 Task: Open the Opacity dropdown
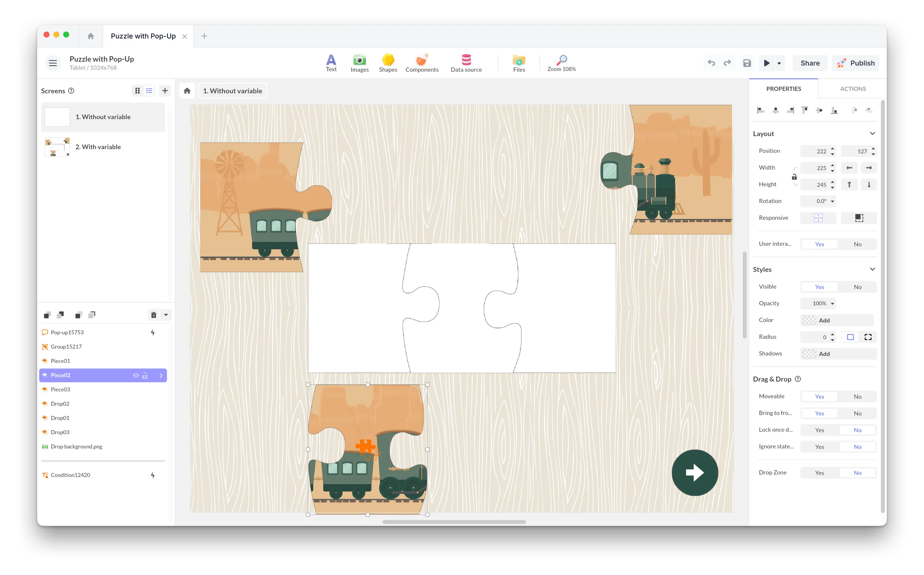[x=832, y=303]
